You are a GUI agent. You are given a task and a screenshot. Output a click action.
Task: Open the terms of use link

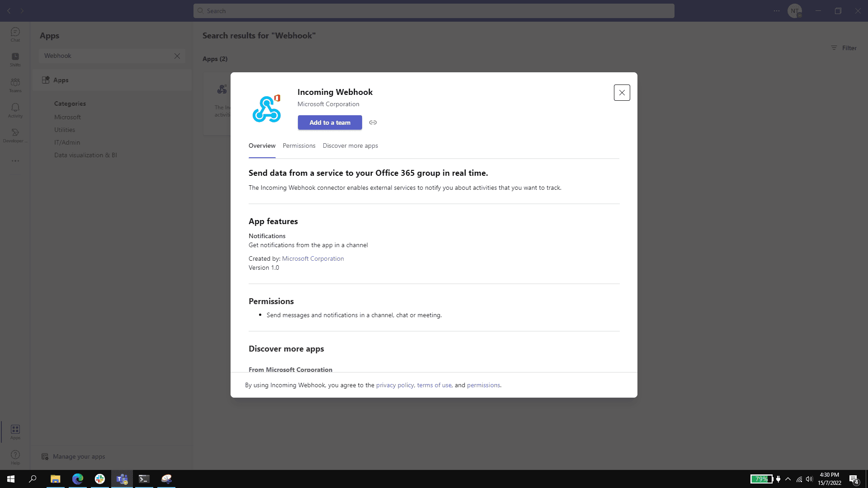coord(434,385)
